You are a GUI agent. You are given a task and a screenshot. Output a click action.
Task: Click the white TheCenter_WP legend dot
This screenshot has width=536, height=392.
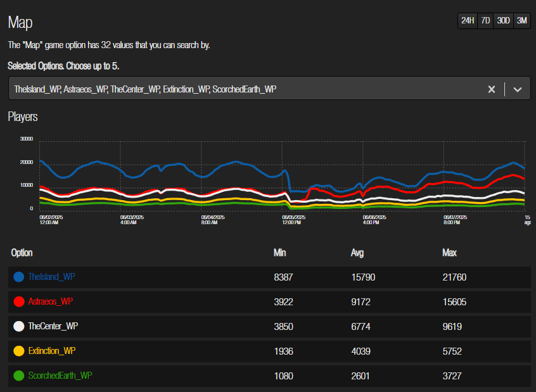pyautogui.click(x=18, y=326)
